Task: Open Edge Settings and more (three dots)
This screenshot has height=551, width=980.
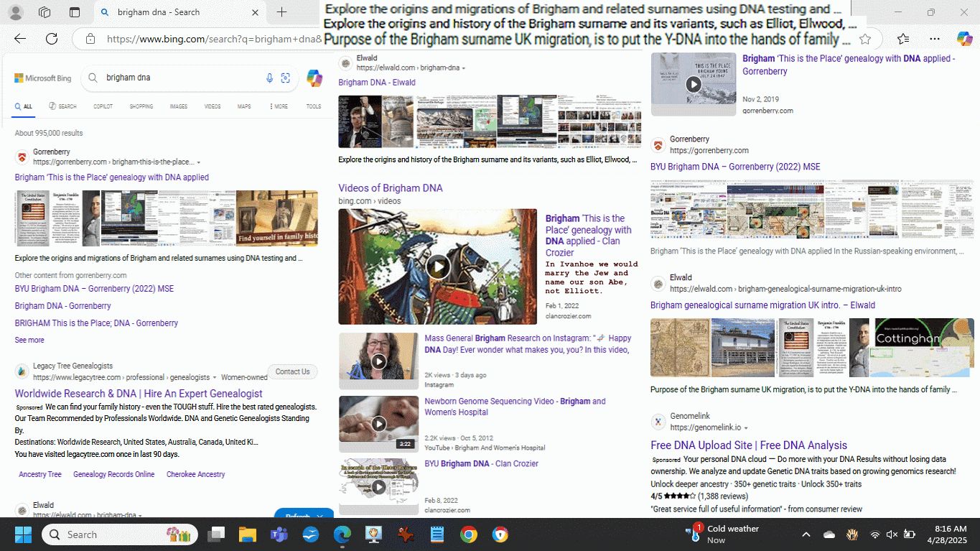Action: coord(934,39)
